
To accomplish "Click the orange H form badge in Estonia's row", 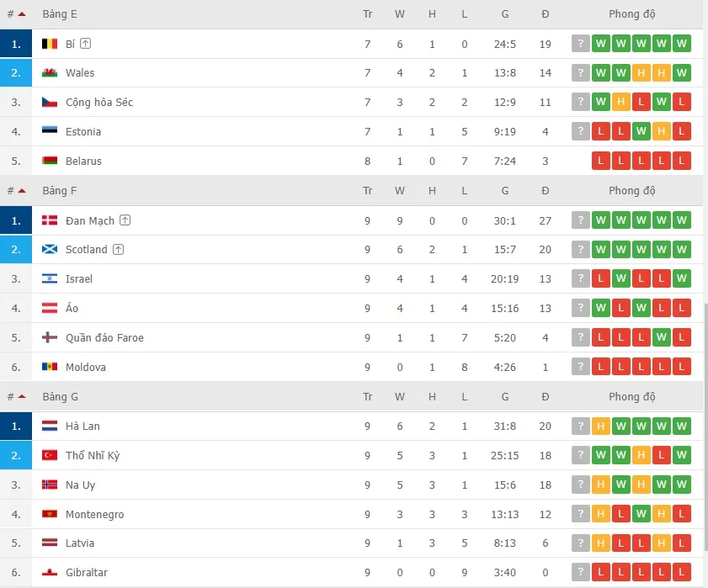I will click(662, 132).
